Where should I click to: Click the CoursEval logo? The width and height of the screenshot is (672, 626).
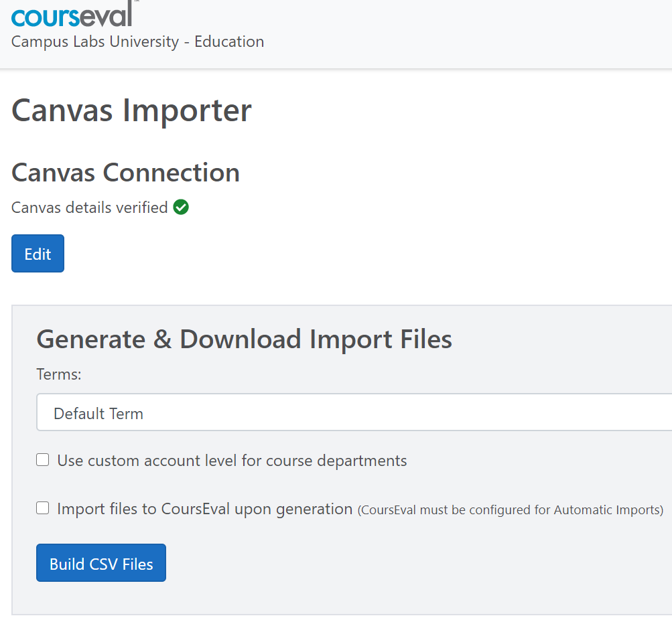click(x=72, y=15)
